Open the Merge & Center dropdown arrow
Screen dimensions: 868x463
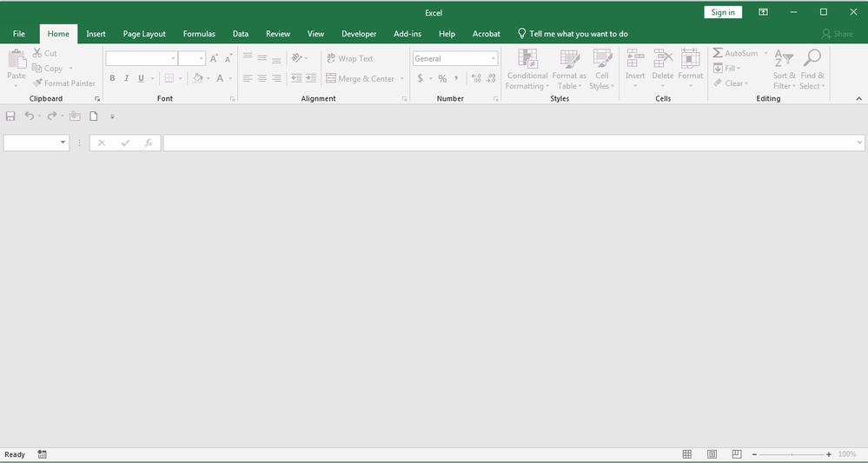402,78
